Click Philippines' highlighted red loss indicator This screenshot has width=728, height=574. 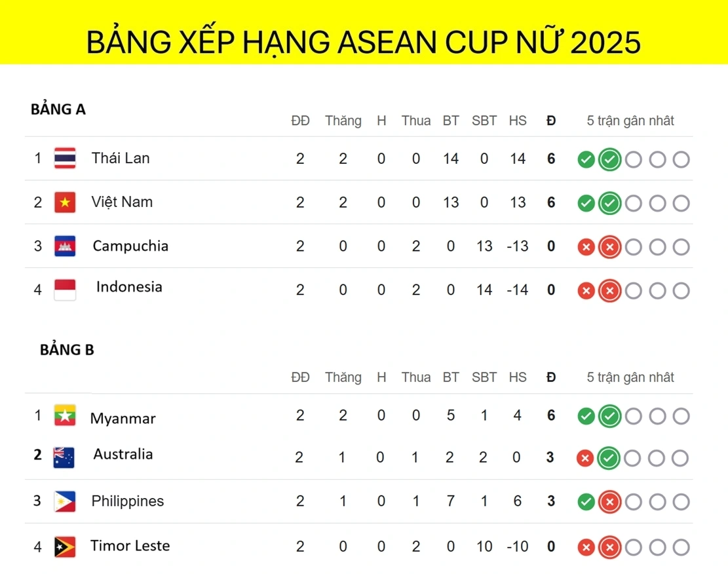click(609, 501)
